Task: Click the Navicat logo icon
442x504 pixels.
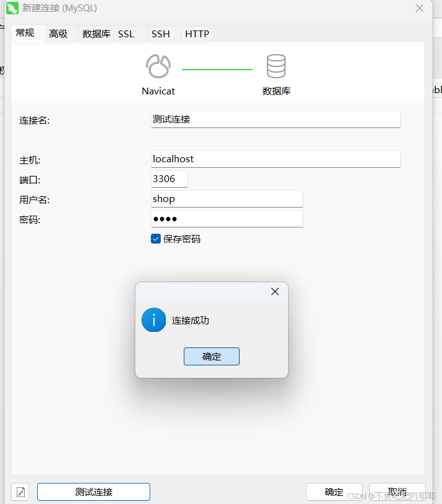Action: tap(158, 66)
